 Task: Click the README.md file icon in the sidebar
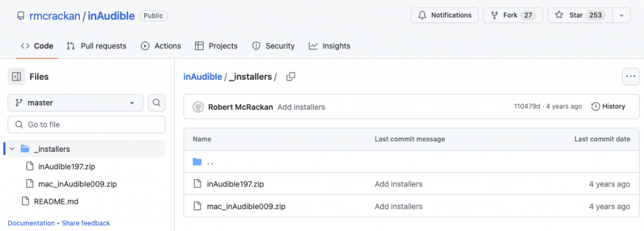coord(26,201)
